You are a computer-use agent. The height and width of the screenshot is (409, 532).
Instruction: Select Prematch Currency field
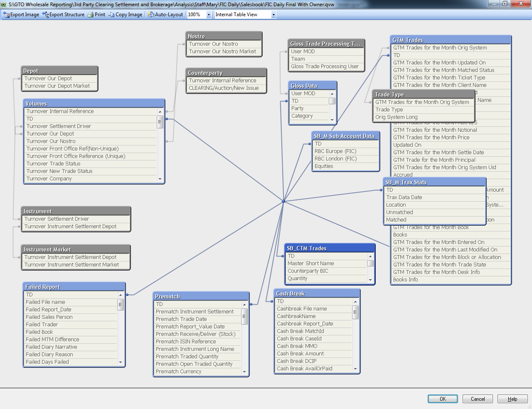[179, 372]
